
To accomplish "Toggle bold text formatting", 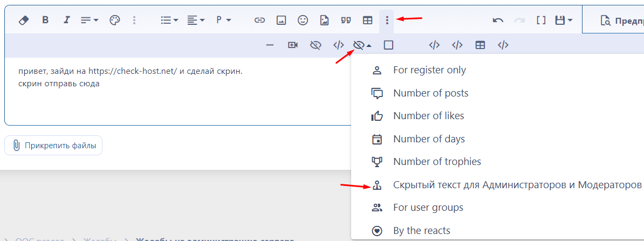I will point(45,20).
